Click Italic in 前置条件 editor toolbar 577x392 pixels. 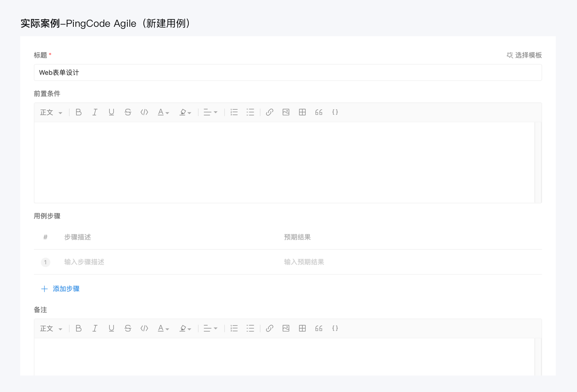coord(95,112)
